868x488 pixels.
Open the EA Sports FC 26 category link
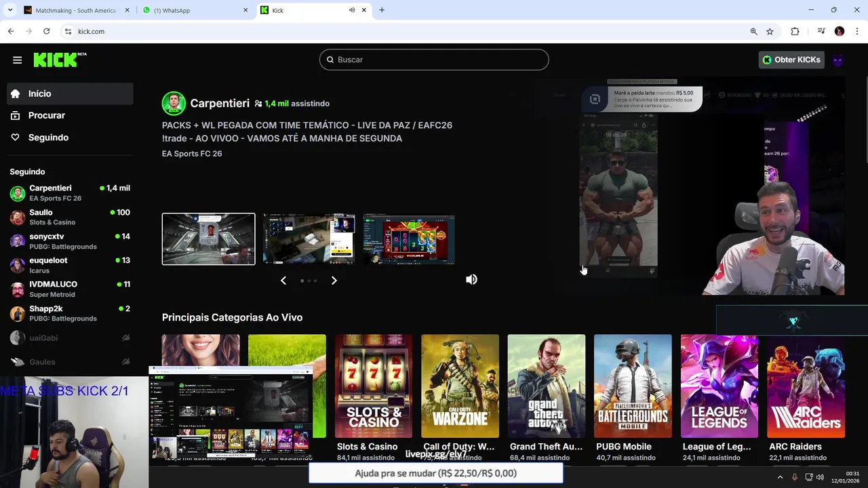[x=192, y=154]
